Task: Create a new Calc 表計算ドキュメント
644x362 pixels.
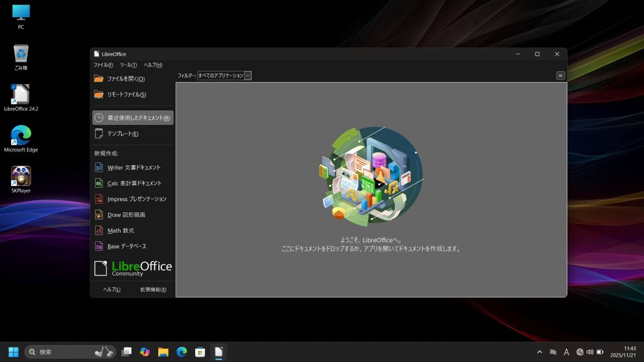Action: click(134, 183)
